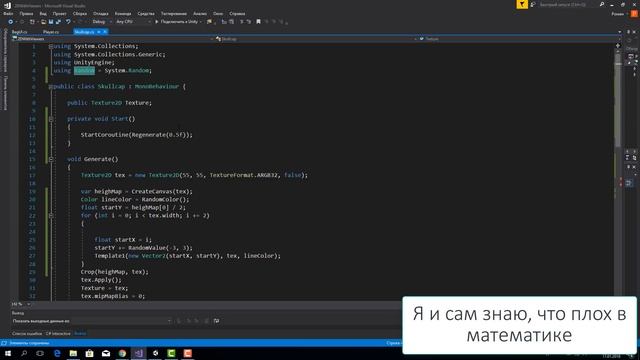This screenshot has height=360, width=640.
Task: Open green Camtasia taskbar icon
Action: coord(171,353)
